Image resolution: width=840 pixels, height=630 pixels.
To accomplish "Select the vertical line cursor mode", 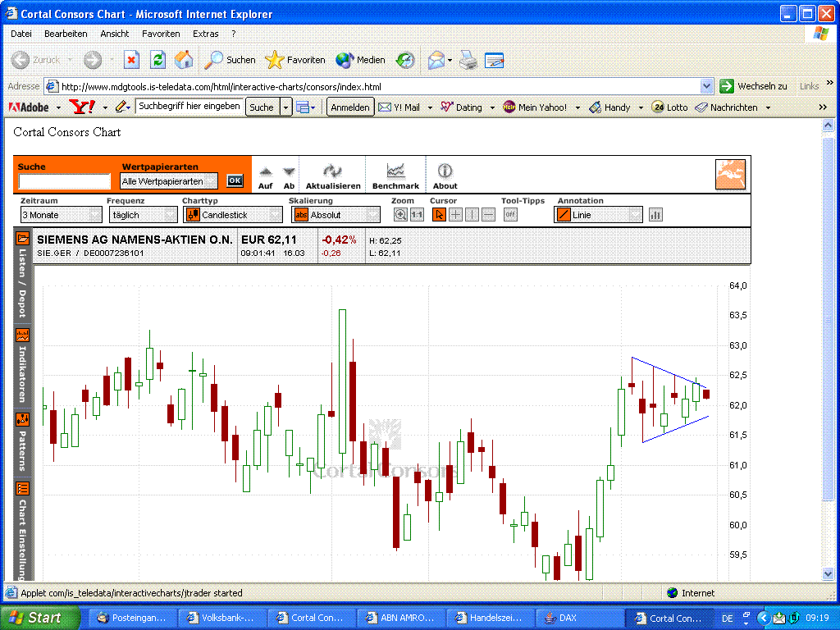I will tap(472, 215).
